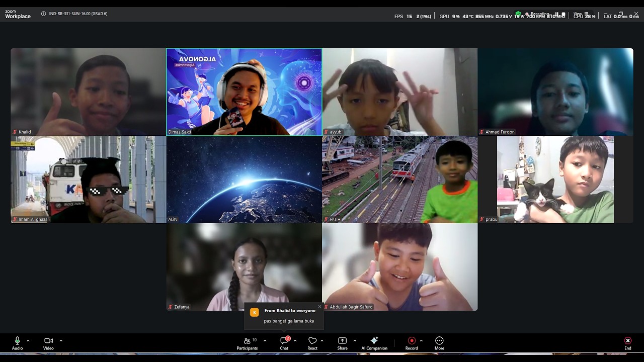
Task: Open the Chat panel
Action: (284, 343)
